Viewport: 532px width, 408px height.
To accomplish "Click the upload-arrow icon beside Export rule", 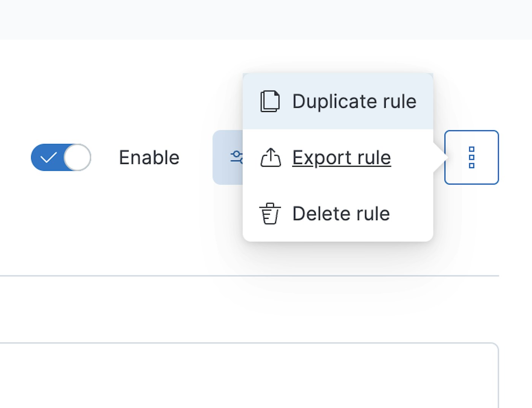I will [271, 158].
